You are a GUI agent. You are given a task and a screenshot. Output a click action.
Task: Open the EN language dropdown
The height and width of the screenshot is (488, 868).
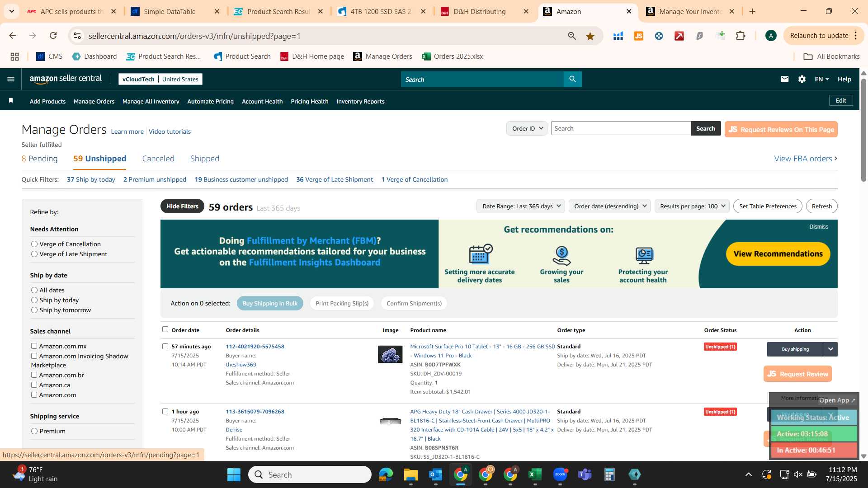point(821,79)
